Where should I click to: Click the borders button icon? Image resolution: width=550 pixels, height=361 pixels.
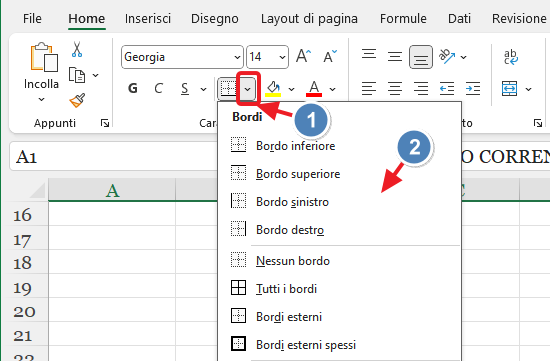point(229,89)
